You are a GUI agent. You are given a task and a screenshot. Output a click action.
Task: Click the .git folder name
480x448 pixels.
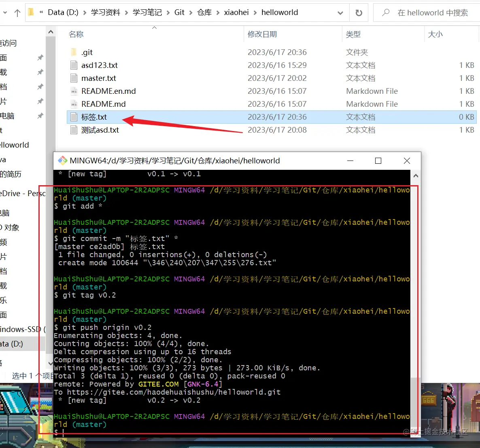pyautogui.click(x=87, y=52)
